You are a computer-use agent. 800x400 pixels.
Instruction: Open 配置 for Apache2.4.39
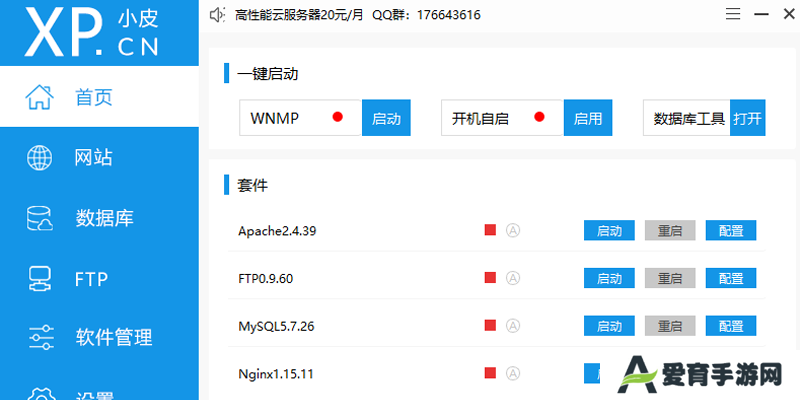(x=731, y=231)
